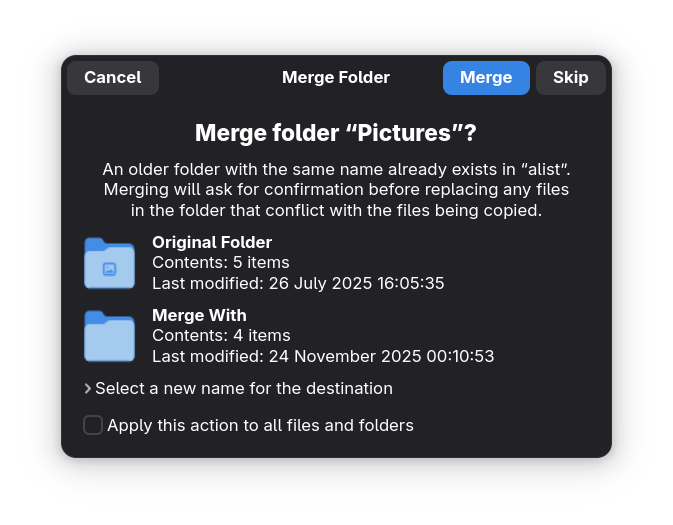Image resolution: width=673 pixels, height=525 pixels.
Task: Click 'Contents: 4 items' text
Action: tap(221, 335)
